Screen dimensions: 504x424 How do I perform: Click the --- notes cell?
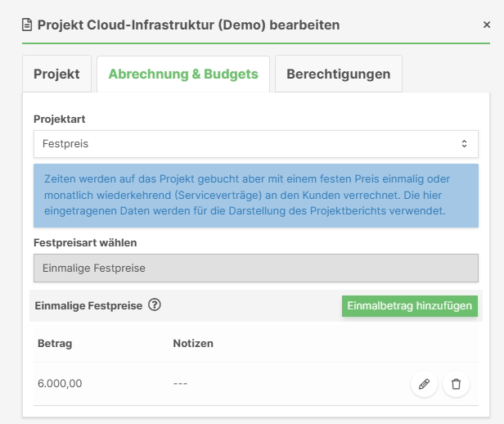click(180, 384)
